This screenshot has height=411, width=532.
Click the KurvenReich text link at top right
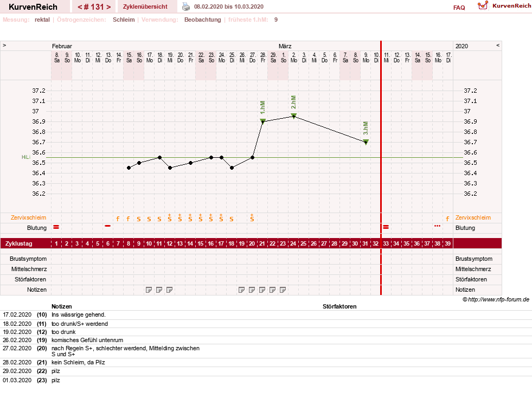coord(511,6)
